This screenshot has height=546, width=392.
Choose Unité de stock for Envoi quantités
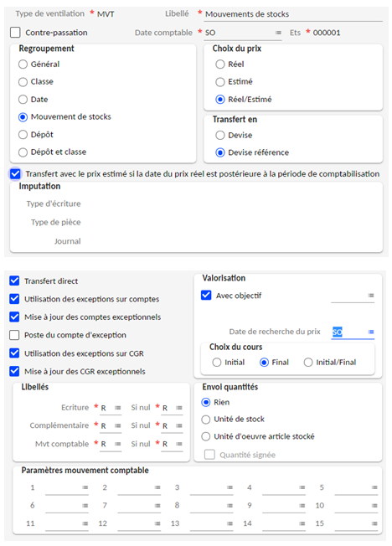(206, 420)
